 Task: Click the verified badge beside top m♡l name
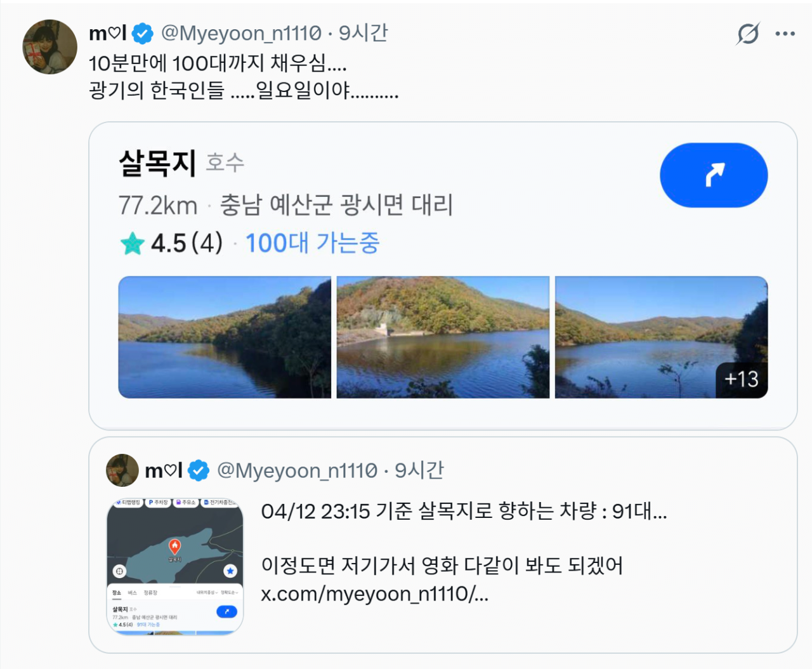coord(142,34)
